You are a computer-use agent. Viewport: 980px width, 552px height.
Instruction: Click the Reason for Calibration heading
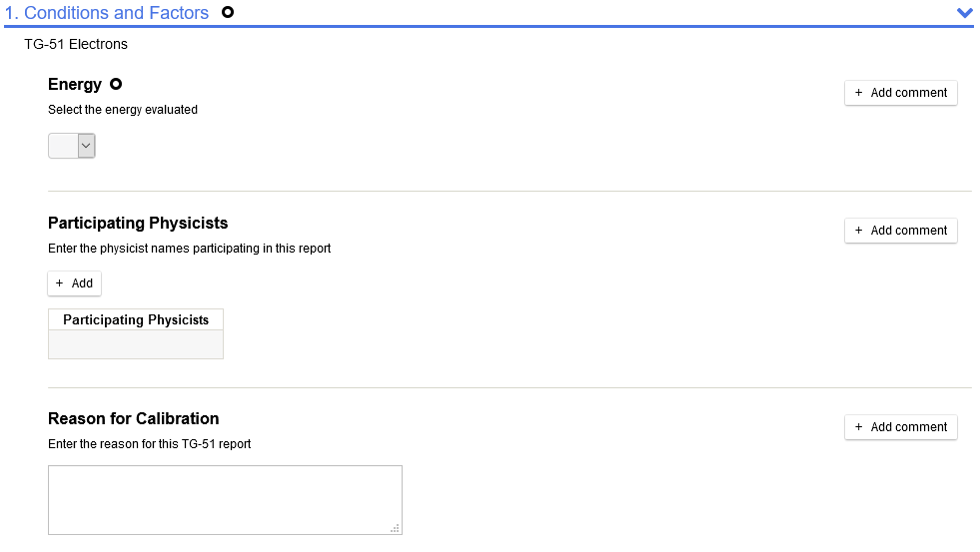coord(133,419)
